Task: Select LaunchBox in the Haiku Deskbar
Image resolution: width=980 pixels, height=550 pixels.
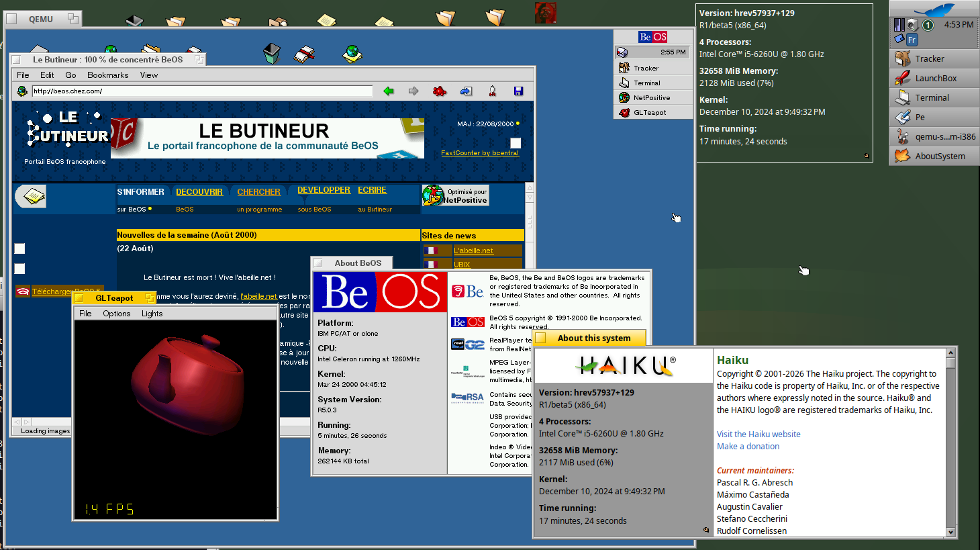Action: [934, 79]
